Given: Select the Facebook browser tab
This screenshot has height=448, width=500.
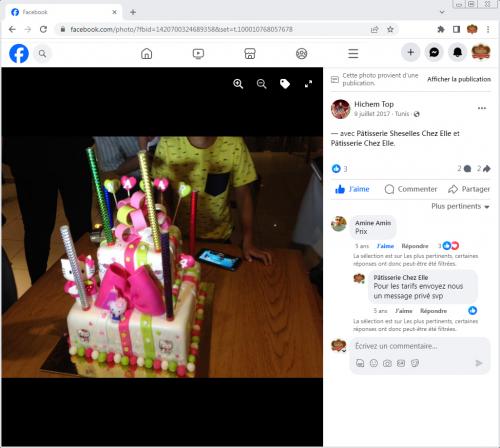Looking at the screenshot, I should coord(63,12).
